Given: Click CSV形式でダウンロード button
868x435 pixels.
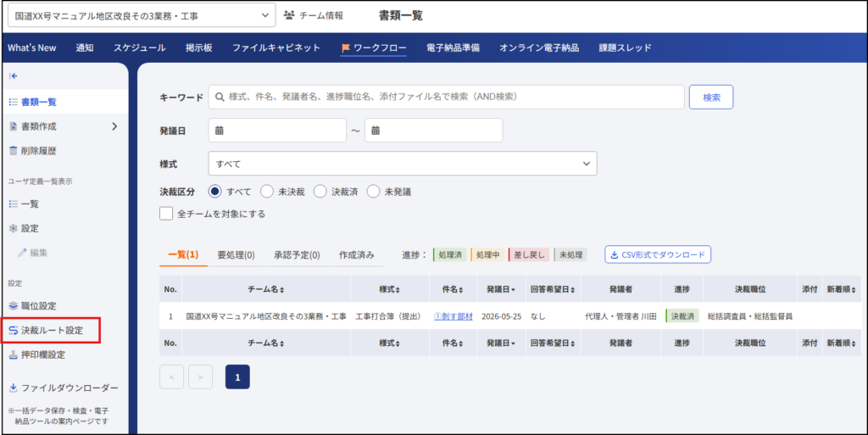Looking at the screenshot, I should (x=658, y=254).
